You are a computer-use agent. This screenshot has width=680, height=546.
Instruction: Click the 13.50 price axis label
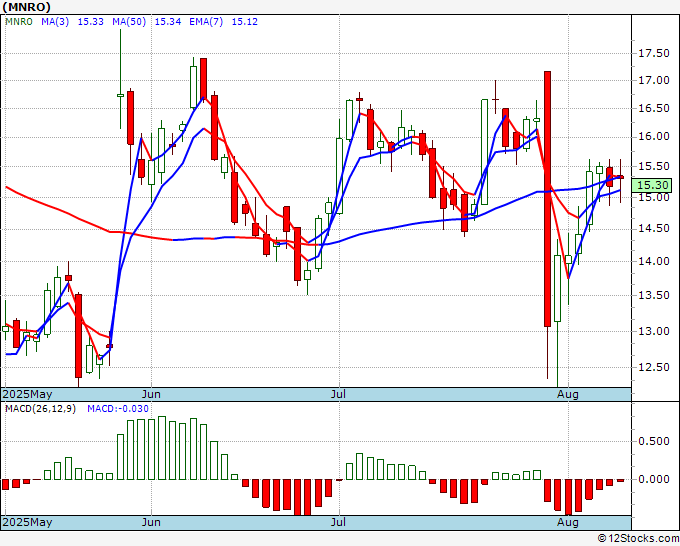point(654,295)
